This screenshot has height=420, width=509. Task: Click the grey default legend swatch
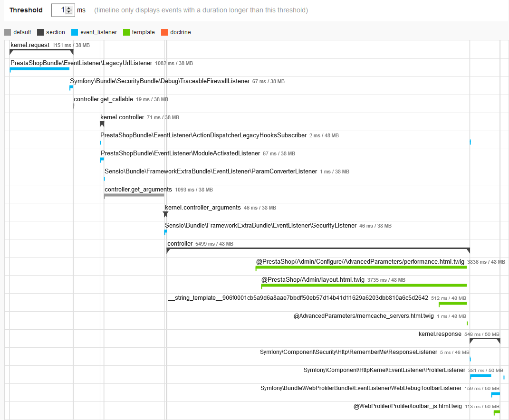pos(8,32)
